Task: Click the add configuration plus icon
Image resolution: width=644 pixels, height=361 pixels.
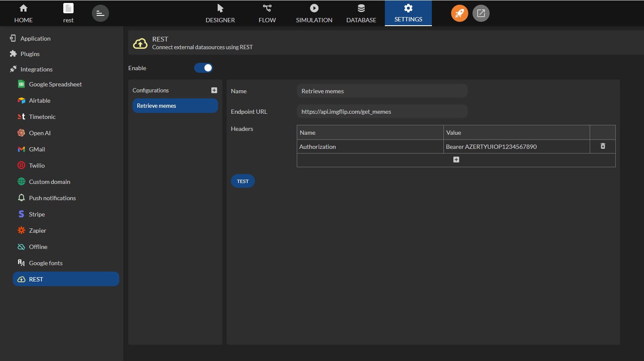Action: coord(214,90)
